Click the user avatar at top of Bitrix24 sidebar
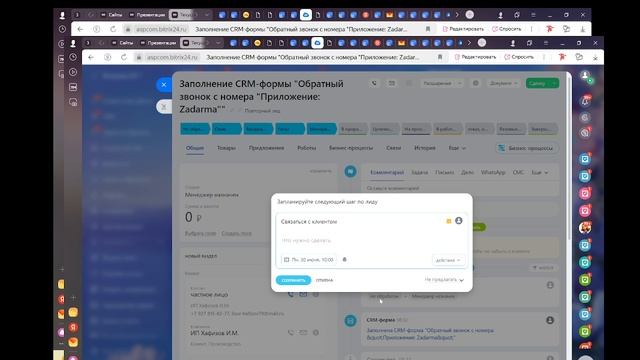The height and width of the screenshot is (360, 640). (x=585, y=76)
